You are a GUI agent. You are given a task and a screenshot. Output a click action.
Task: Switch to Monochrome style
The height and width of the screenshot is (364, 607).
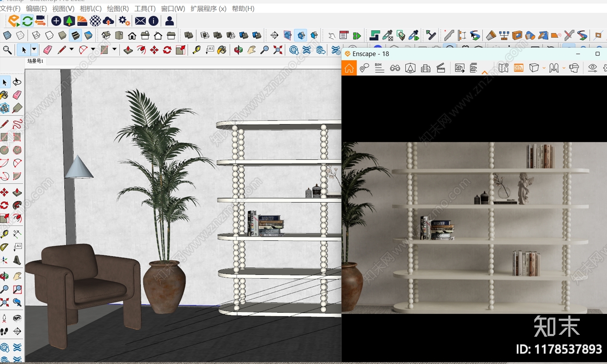pos(88,36)
